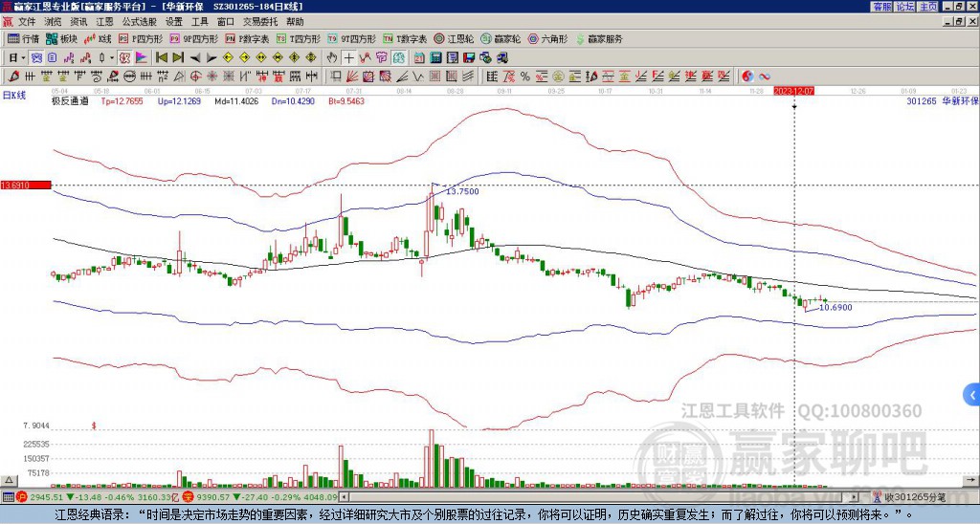The width and height of the screenshot is (980, 524).
Task: Click the 极反通道 indicator label
Action: (x=70, y=101)
